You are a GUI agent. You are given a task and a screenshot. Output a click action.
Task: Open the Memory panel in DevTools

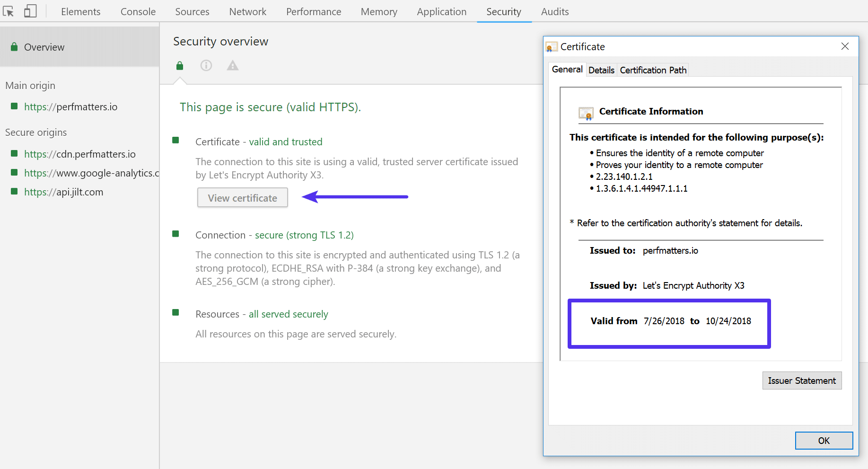(378, 11)
